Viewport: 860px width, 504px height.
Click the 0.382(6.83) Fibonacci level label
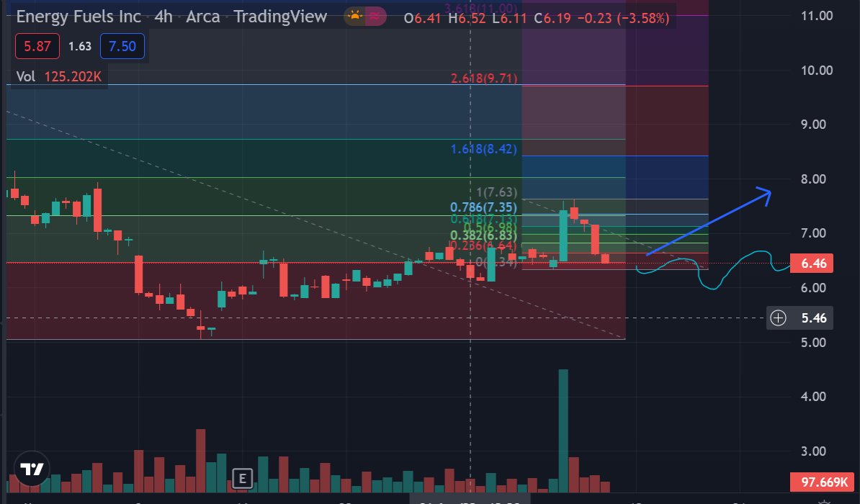484,235
